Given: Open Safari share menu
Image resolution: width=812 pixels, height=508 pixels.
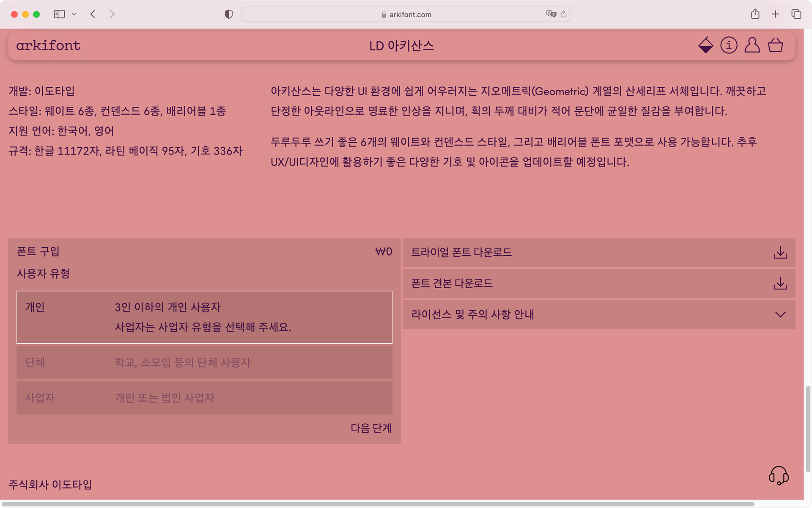Looking at the screenshot, I should pos(755,14).
